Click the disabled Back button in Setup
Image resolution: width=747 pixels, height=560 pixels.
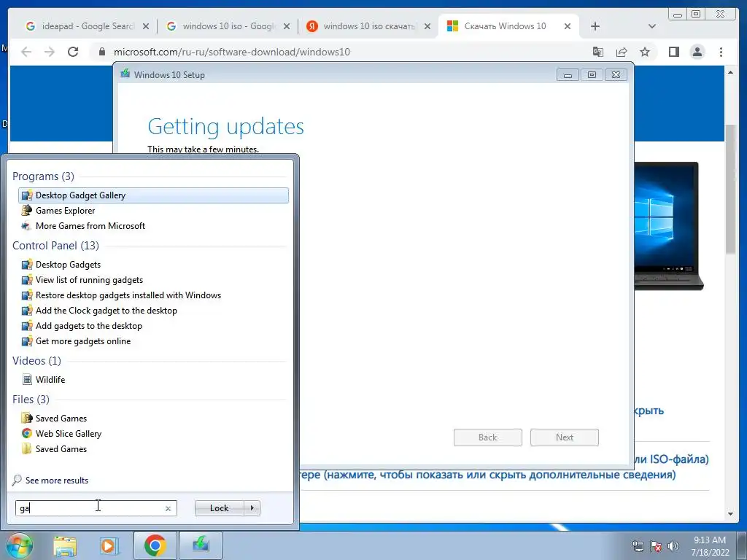(x=488, y=437)
